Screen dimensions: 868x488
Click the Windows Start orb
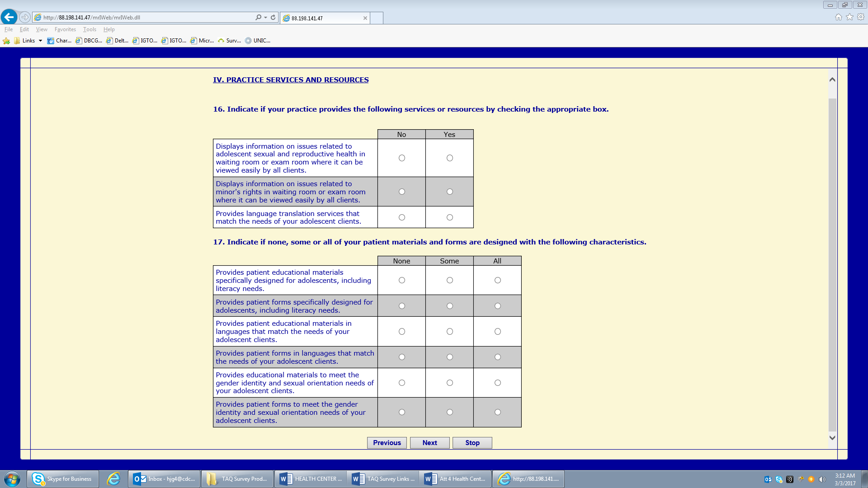click(x=12, y=479)
